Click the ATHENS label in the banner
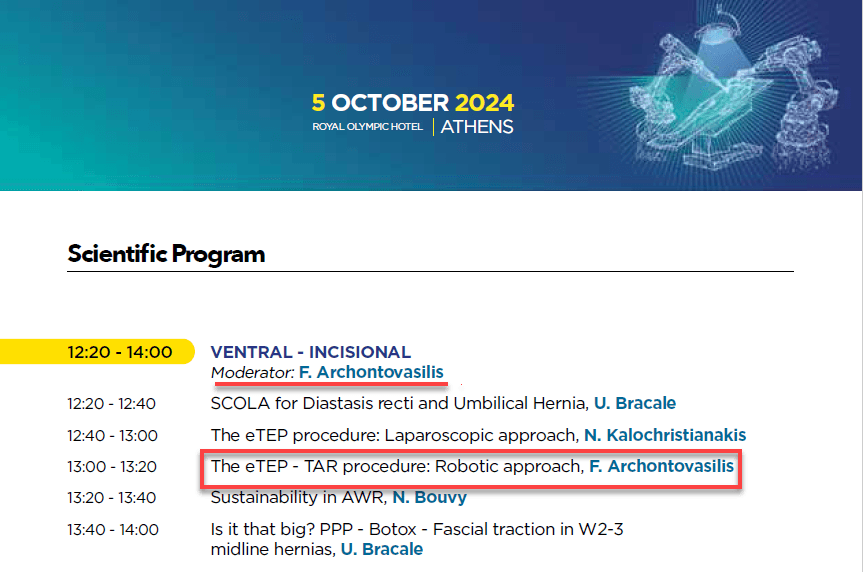 (477, 127)
